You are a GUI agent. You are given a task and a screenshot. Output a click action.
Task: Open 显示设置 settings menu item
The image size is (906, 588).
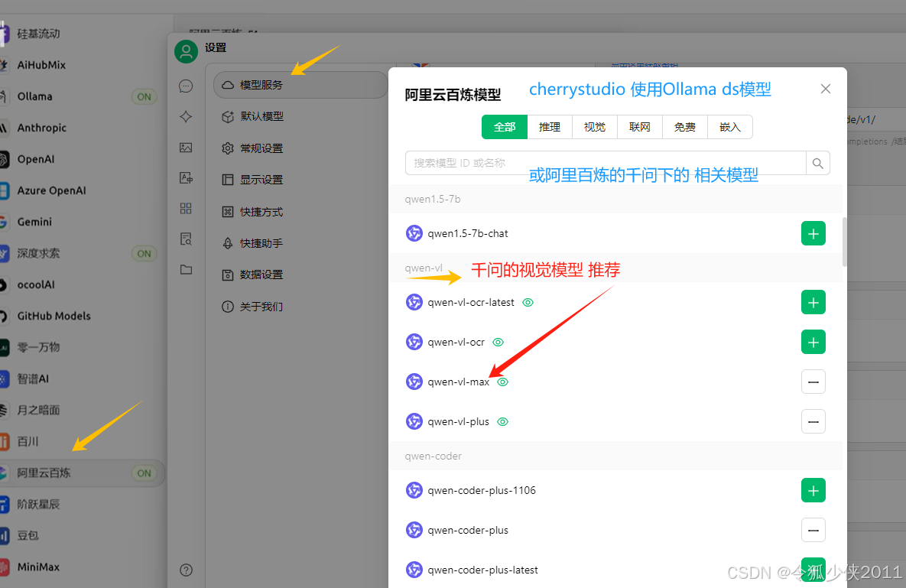coord(300,180)
